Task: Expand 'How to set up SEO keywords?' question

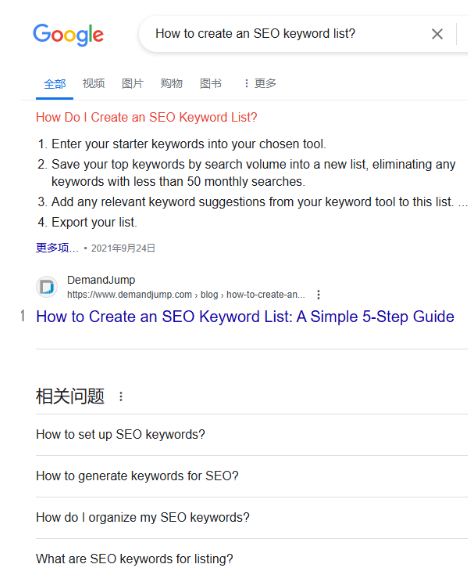Action: point(252,435)
